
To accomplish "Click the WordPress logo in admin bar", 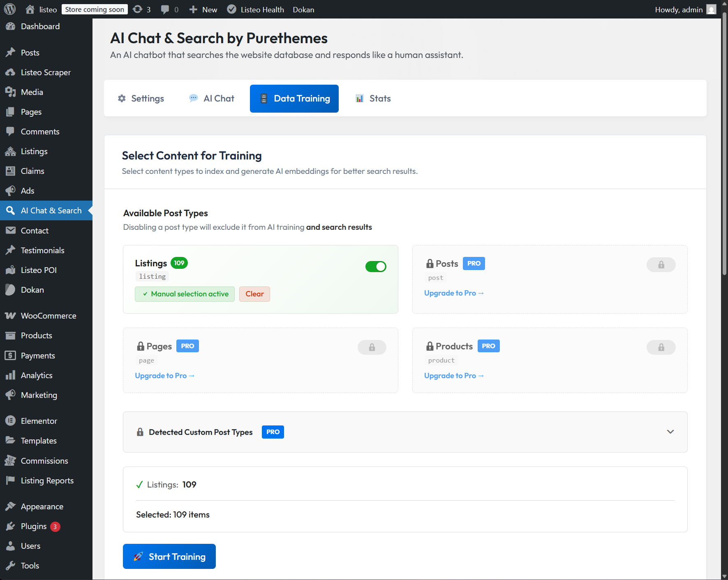I will tap(10, 9).
